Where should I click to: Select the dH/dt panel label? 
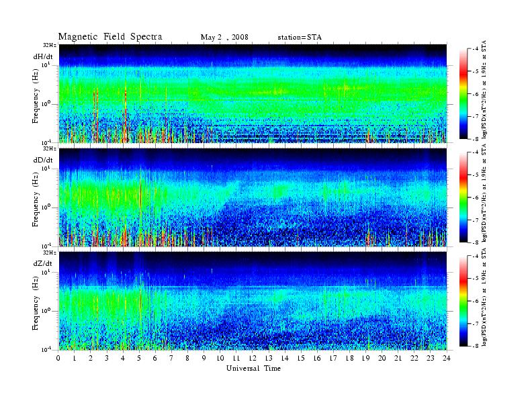click(x=43, y=56)
